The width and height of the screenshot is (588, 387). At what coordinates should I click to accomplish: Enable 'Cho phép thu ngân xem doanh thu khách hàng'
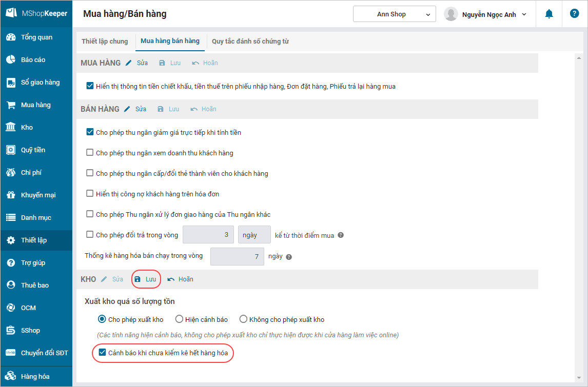[90, 152]
